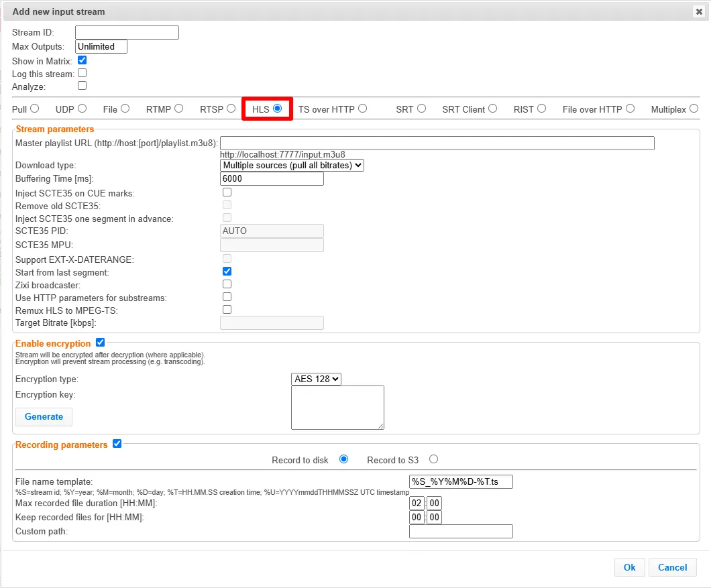Click the Cancel button
This screenshot has width=711, height=588.
(673, 567)
